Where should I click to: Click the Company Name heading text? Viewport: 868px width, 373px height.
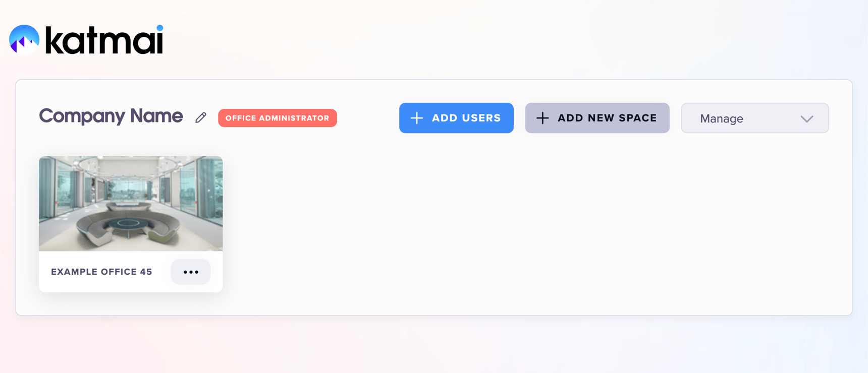[111, 116]
